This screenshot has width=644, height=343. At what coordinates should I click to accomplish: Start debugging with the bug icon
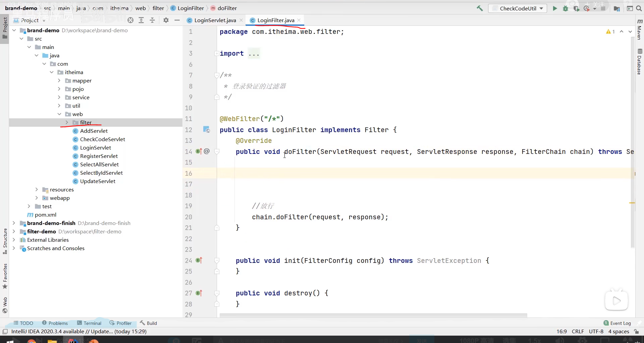566,8
